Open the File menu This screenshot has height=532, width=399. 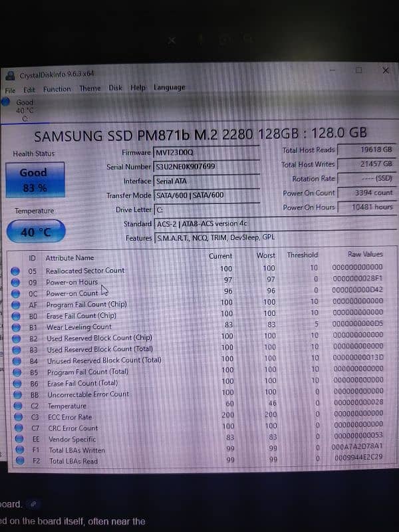pos(10,90)
